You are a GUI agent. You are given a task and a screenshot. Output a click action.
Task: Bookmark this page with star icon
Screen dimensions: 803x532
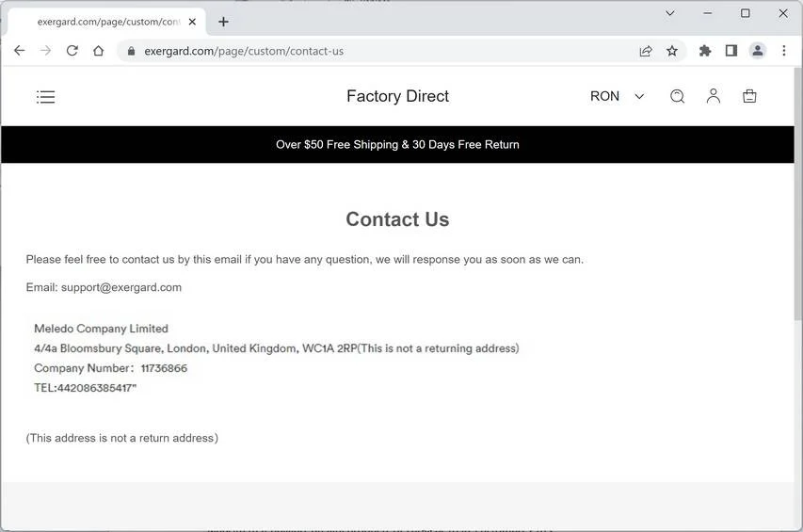672,51
